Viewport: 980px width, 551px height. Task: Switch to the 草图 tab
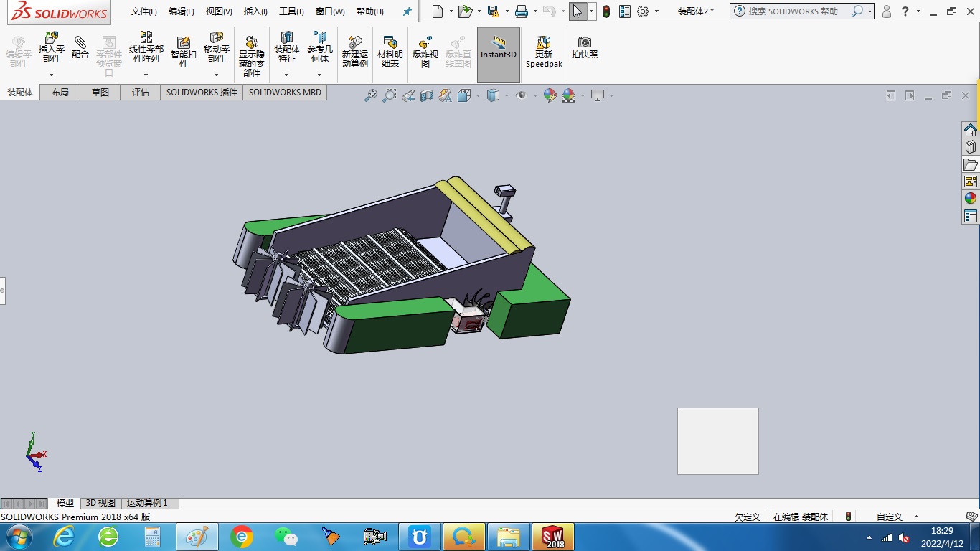(100, 92)
